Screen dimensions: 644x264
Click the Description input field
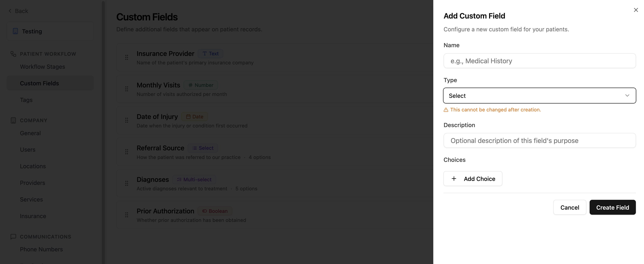540,140
